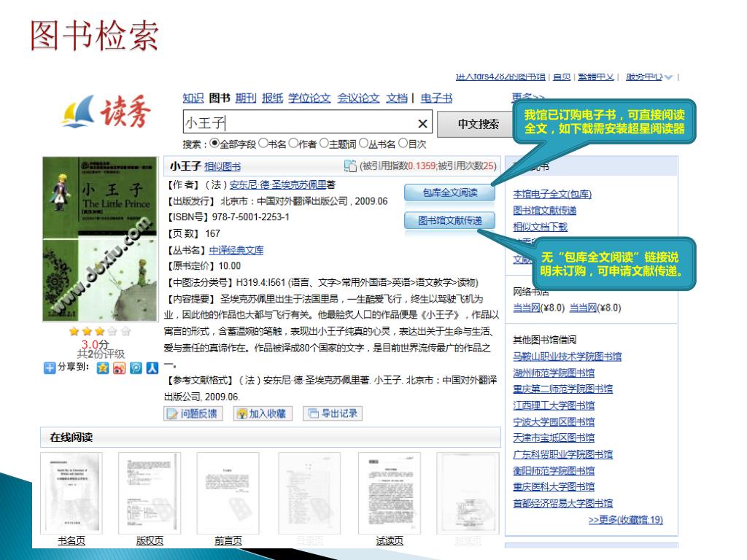Switch to the 文档 search tab

pyautogui.click(x=397, y=98)
